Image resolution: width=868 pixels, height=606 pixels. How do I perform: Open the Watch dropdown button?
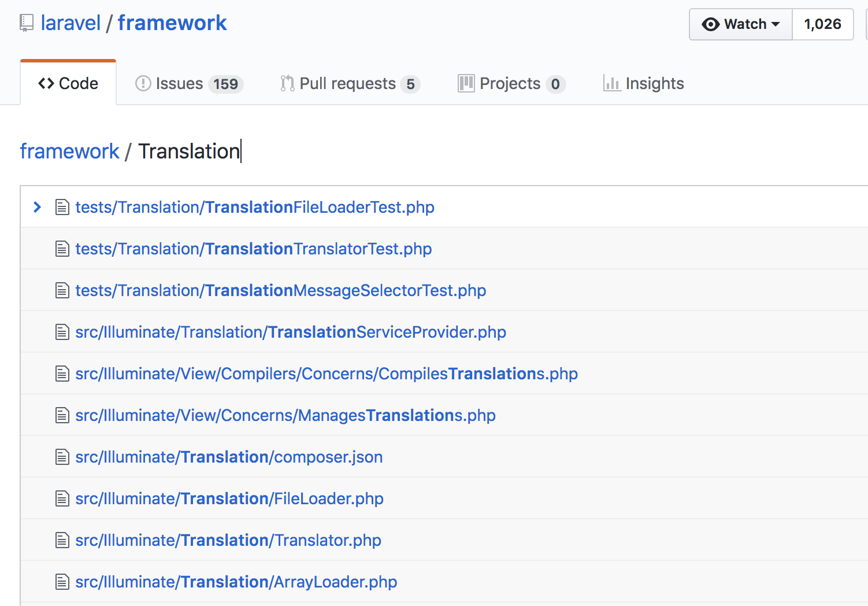tap(741, 24)
